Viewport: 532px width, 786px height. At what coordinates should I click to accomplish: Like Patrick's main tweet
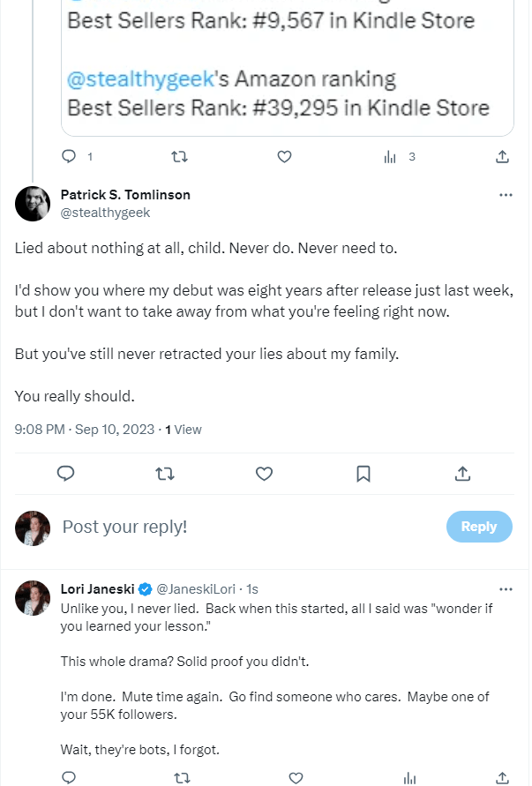coord(264,474)
